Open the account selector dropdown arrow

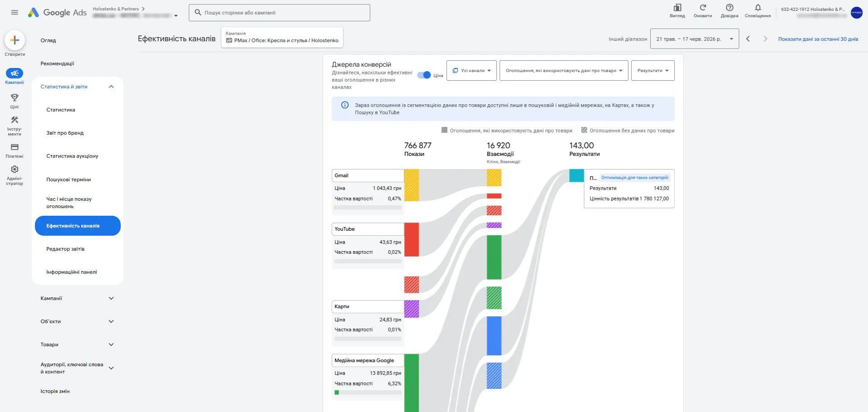tap(176, 16)
